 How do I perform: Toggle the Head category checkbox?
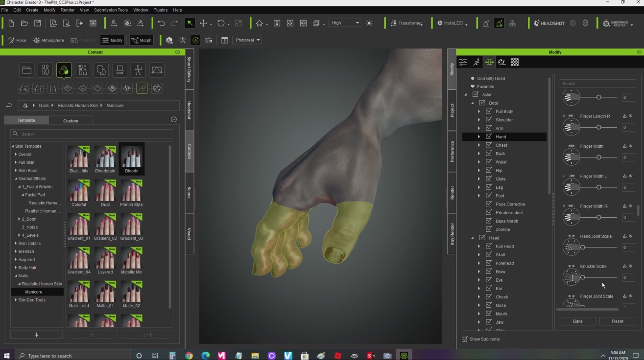click(482, 238)
